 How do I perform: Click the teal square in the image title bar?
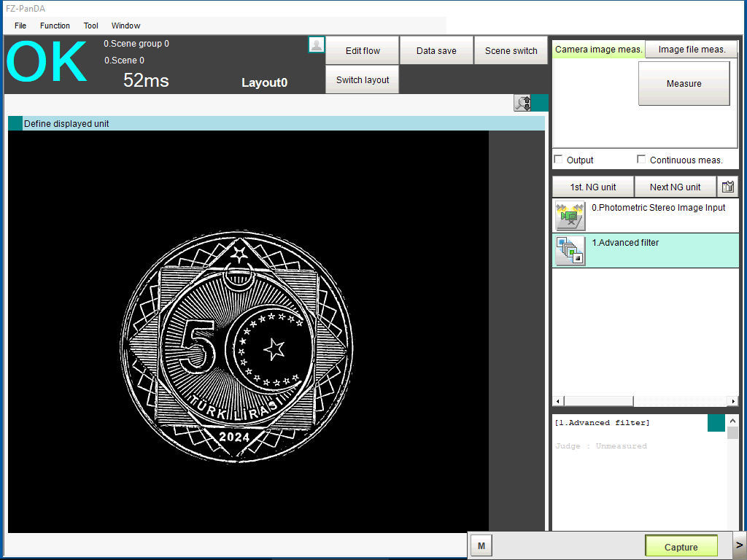click(15, 123)
